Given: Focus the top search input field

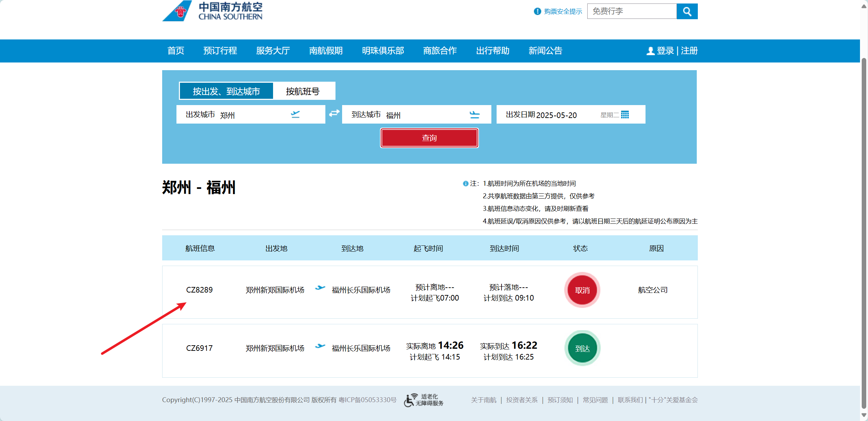Looking at the screenshot, I should [x=632, y=12].
